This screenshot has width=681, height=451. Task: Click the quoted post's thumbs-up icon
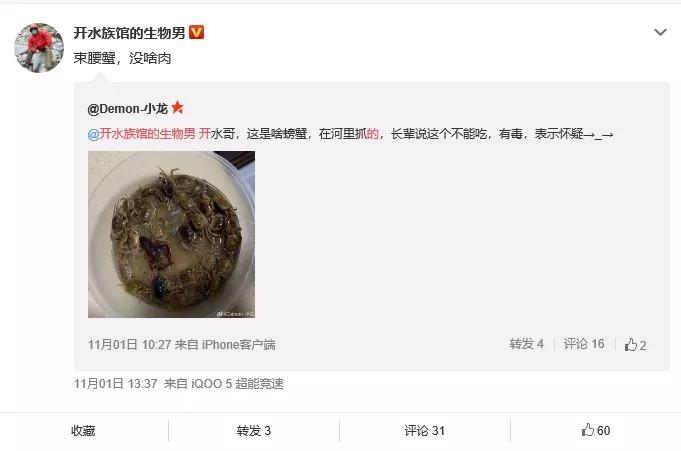pyautogui.click(x=630, y=345)
